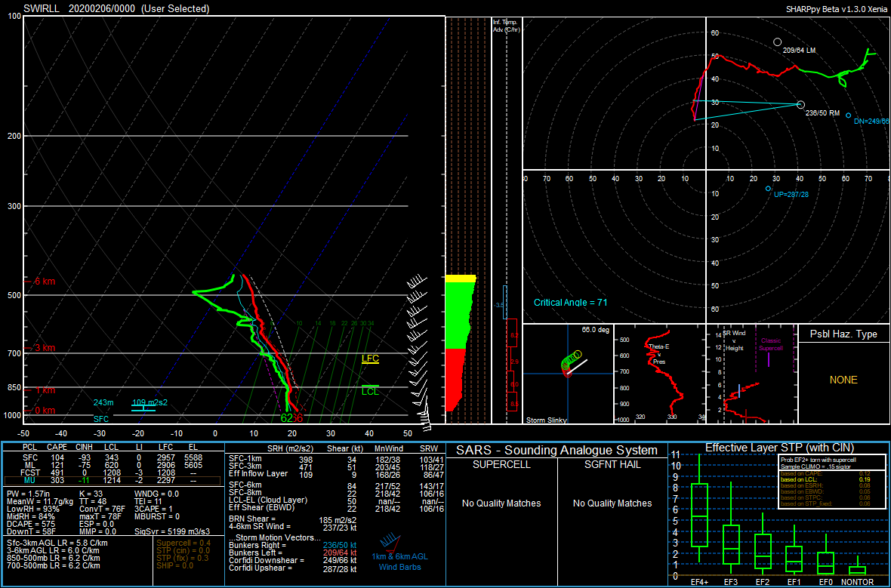The width and height of the screenshot is (891, 588).
Task: Click the 500 pressure level label
Action: coord(14,295)
